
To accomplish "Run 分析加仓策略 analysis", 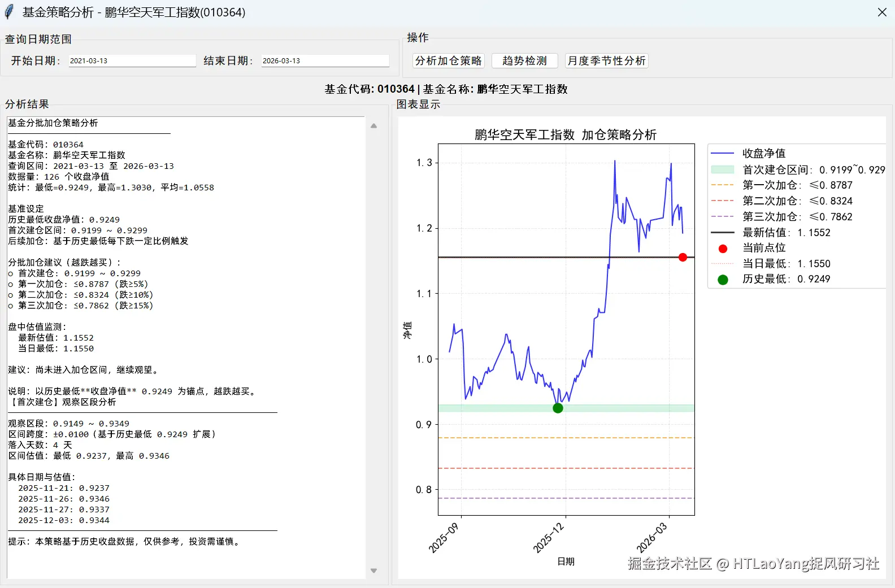I will click(x=449, y=60).
